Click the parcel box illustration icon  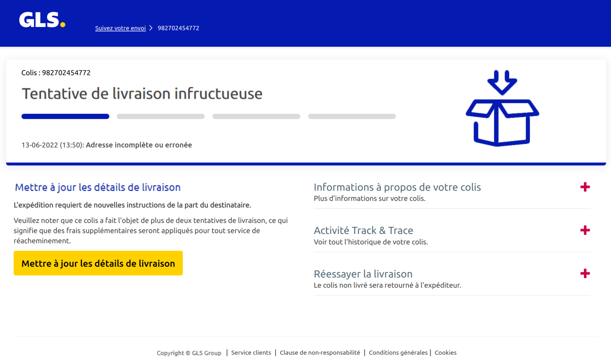tap(502, 108)
